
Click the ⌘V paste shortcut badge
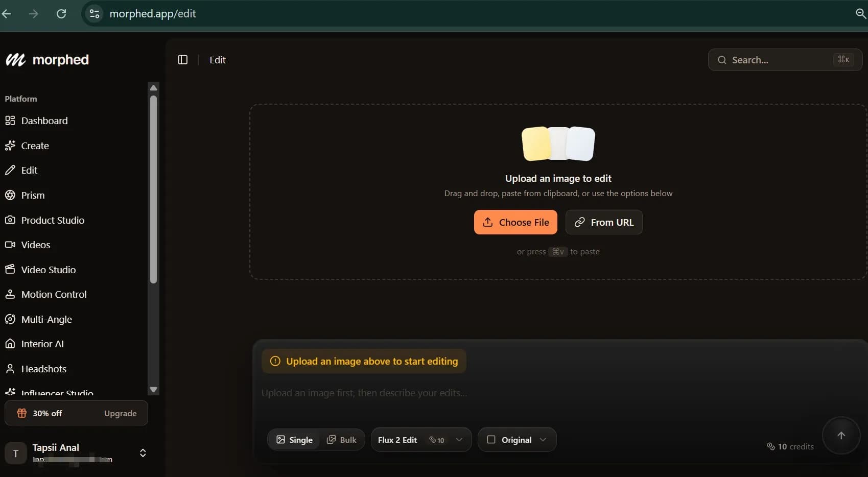558,252
